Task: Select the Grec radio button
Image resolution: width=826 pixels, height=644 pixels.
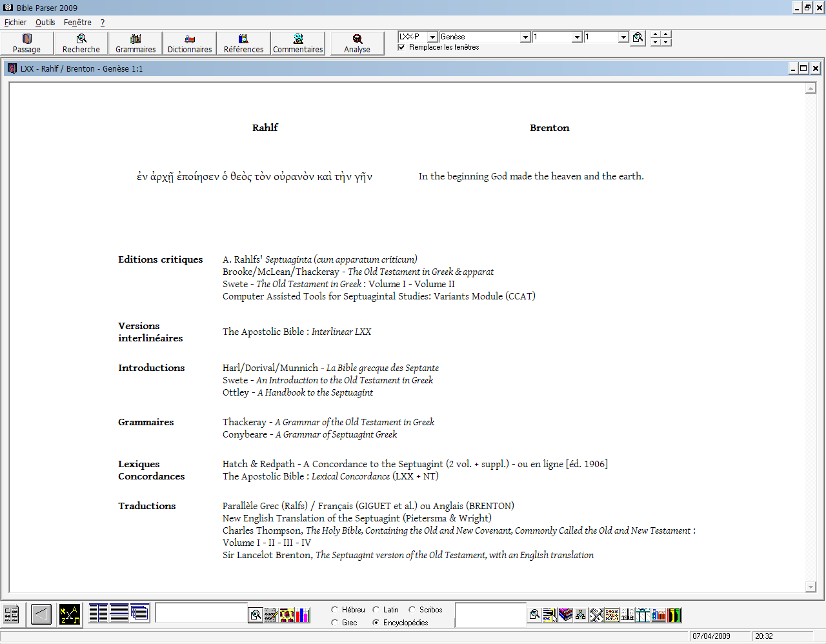Action: pyautogui.click(x=335, y=623)
